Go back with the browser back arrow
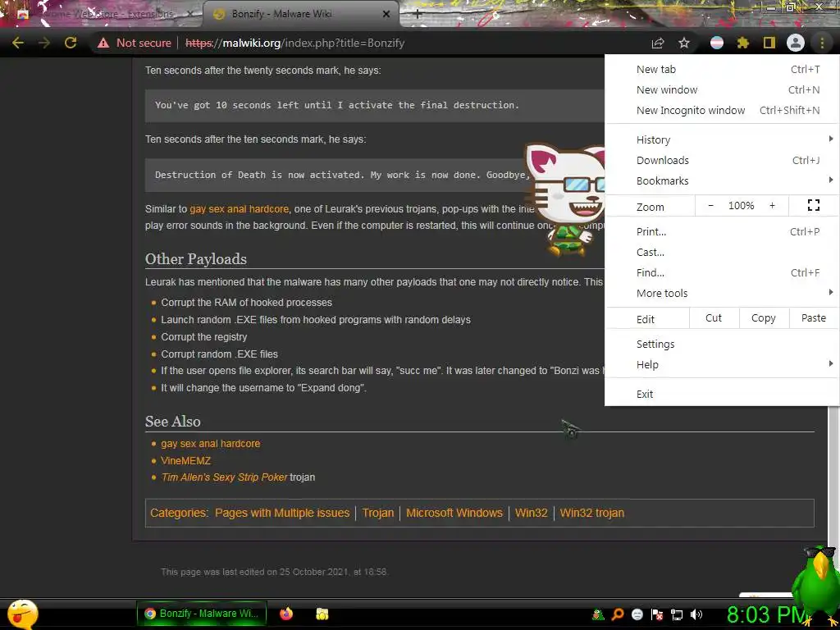840x630 pixels. (x=18, y=43)
